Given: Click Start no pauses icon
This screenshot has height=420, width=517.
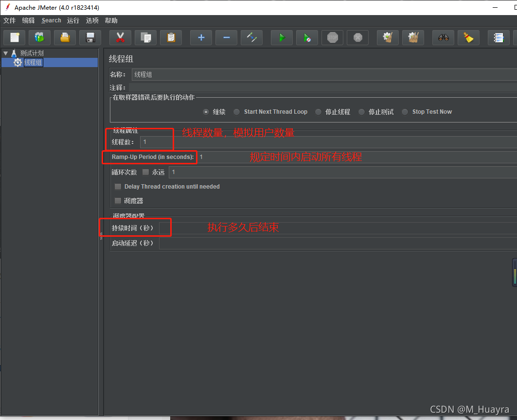Looking at the screenshot, I should (307, 37).
